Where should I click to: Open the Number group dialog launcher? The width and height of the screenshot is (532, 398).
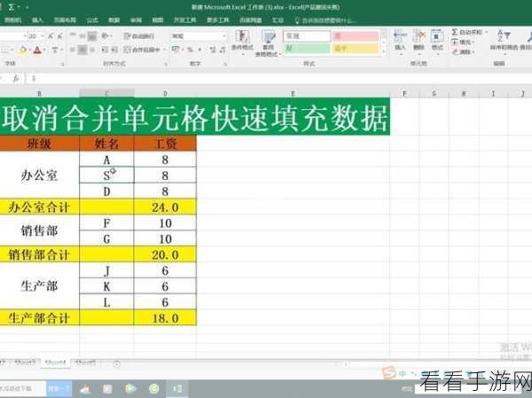coord(225,64)
